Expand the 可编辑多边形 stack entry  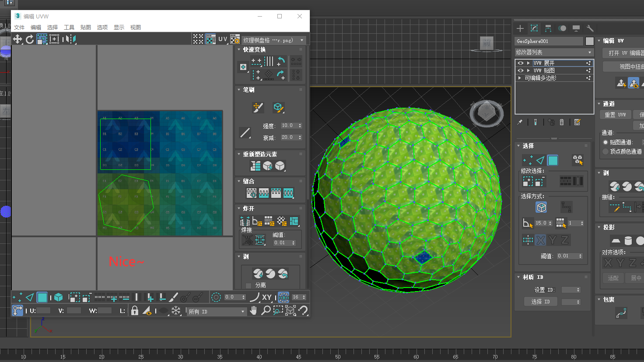520,78
